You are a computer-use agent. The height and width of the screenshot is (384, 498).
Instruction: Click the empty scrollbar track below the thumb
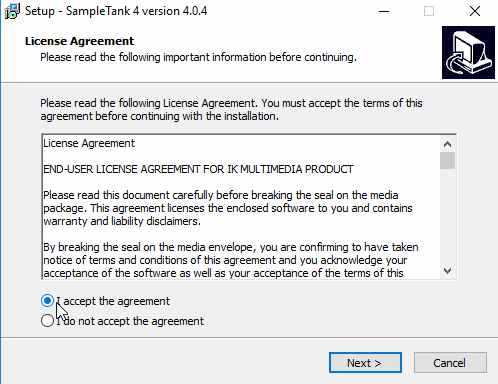click(447, 216)
